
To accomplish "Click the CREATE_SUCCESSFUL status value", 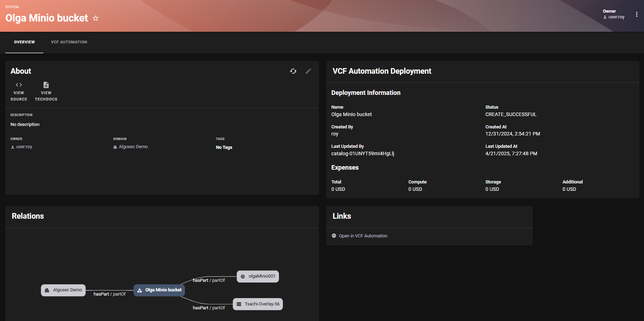I will (x=511, y=114).
